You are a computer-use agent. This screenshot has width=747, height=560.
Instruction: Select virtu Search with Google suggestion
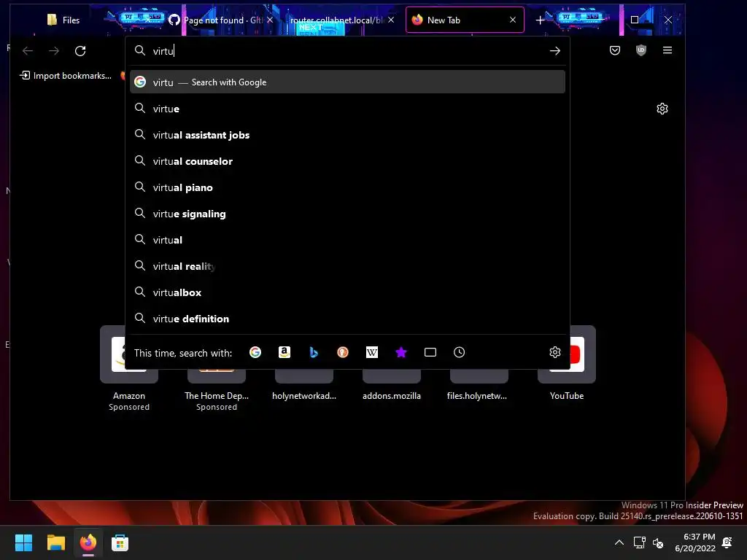pos(347,82)
